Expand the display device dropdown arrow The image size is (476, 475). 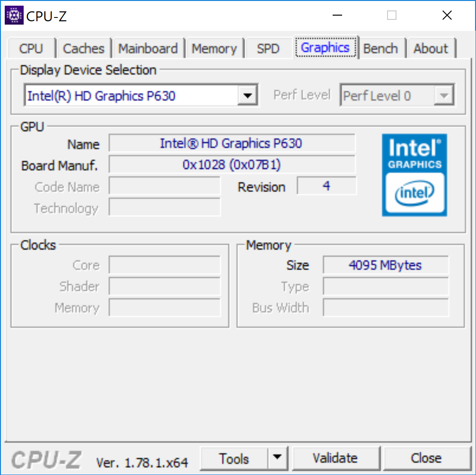pyautogui.click(x=247, y=96)
